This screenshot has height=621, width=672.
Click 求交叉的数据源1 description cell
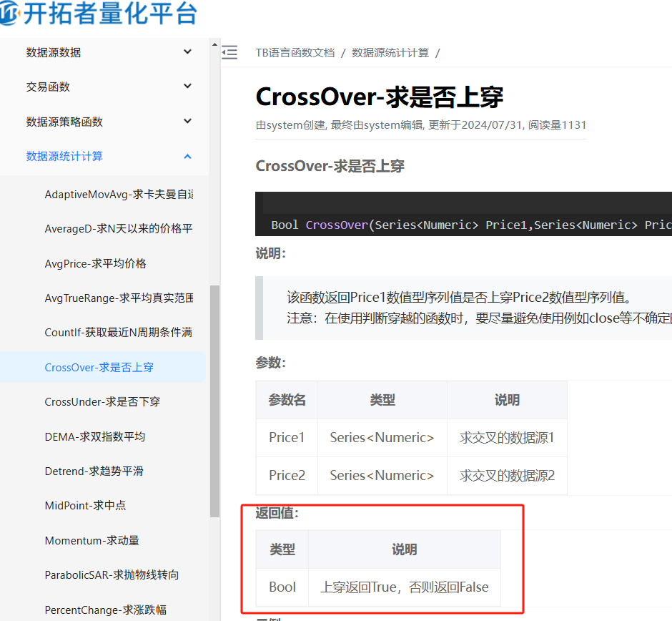point(507,437)
